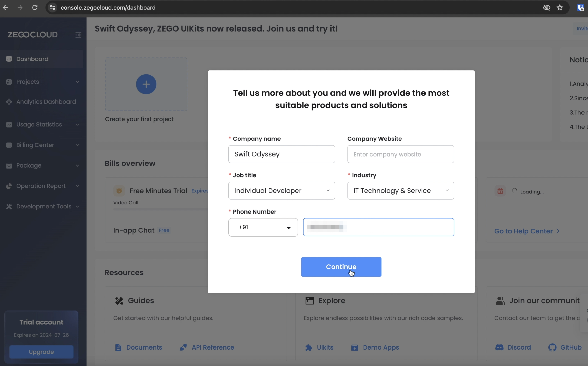The width and height of the screenshot is (588, 366).
Task: Select Dashboard in the sidebar
Action: pos(32,59)
